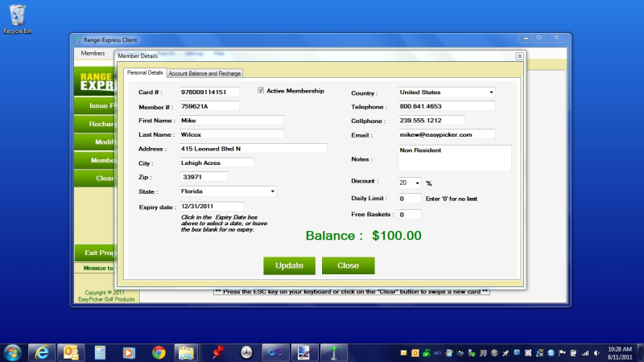Open the file explorer folder icon in taskbar
The image size is (644, 362).
pos(187,352)
